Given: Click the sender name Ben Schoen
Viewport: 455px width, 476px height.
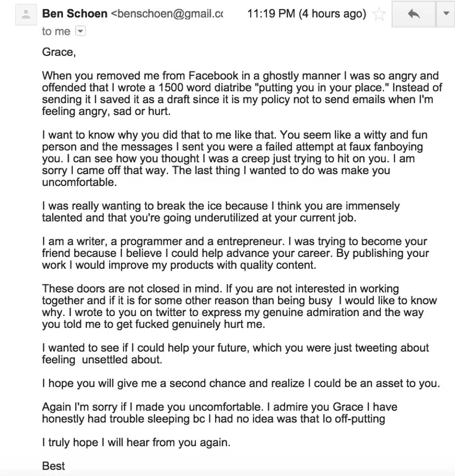Looking at the screenshot, I should click(75, 14).
